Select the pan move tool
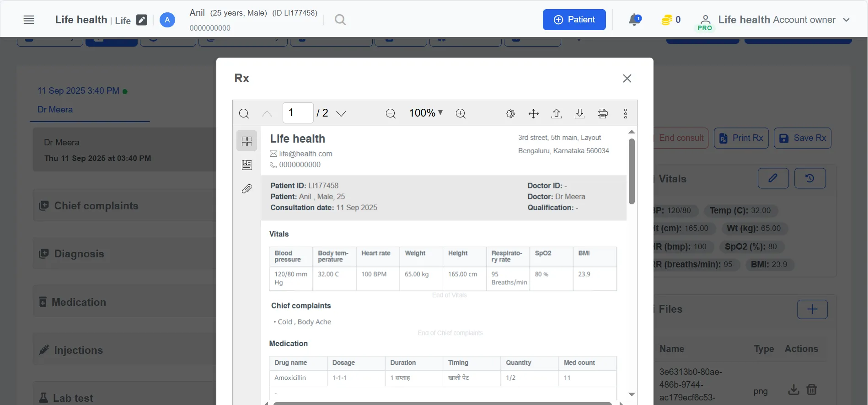The width and height of the screenshot is (868, 405). (534, 113)
